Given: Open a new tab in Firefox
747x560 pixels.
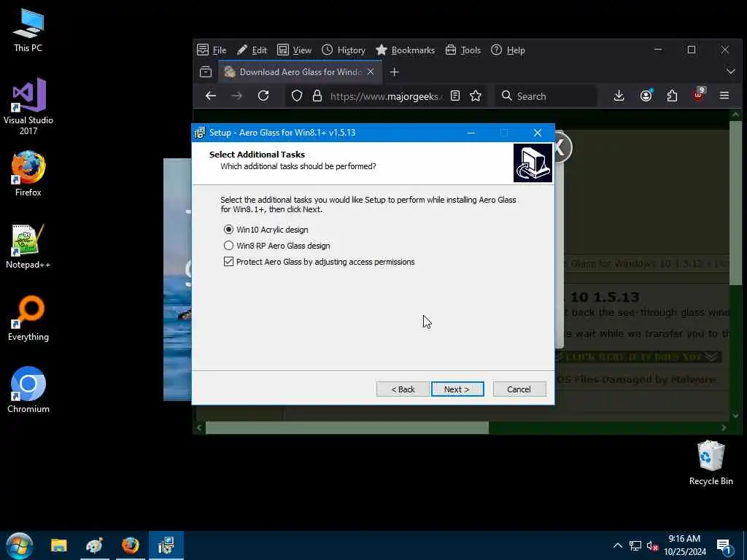Looking at the screenshot, I should click(394, 72).
